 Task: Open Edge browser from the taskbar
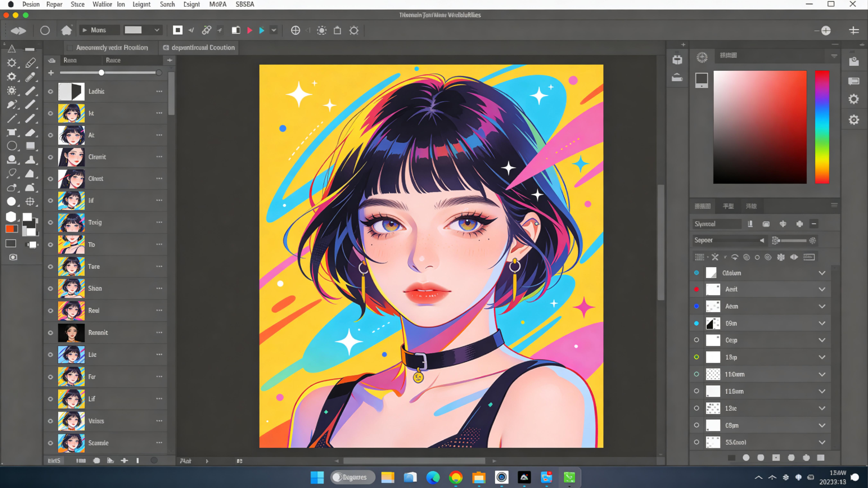click(433, 477)
